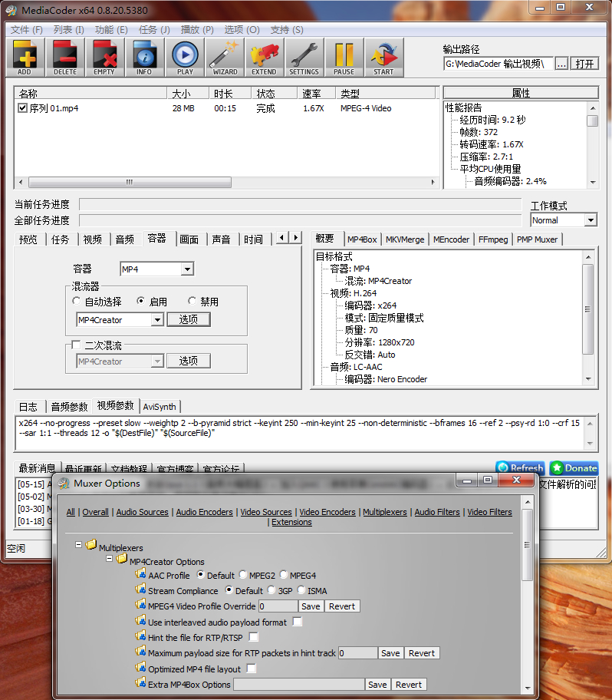Click the browse output path button
This screenshot has height=700, width=612.
click(x=561, y=64)
